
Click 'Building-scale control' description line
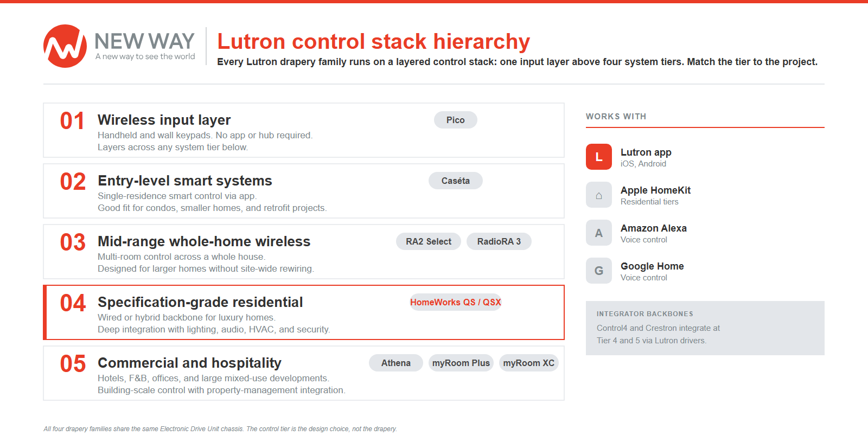[x=221, y=390]
